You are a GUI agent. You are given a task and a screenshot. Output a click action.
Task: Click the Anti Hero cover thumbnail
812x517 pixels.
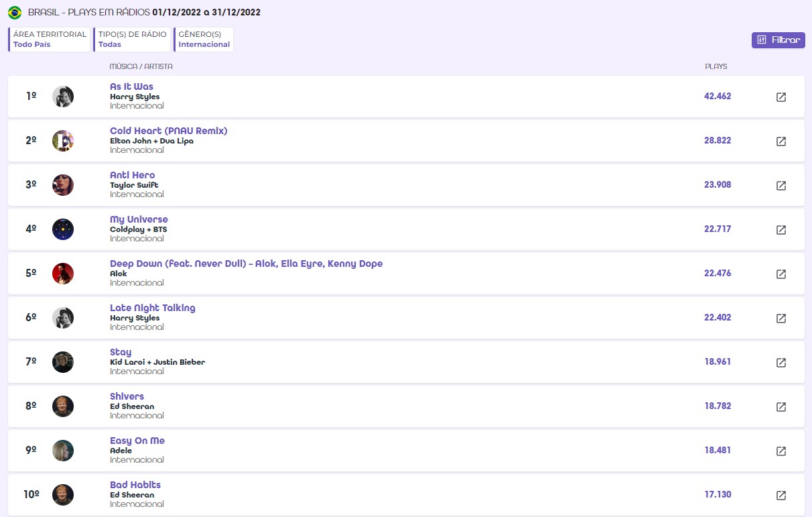click(x=63, y=185)
